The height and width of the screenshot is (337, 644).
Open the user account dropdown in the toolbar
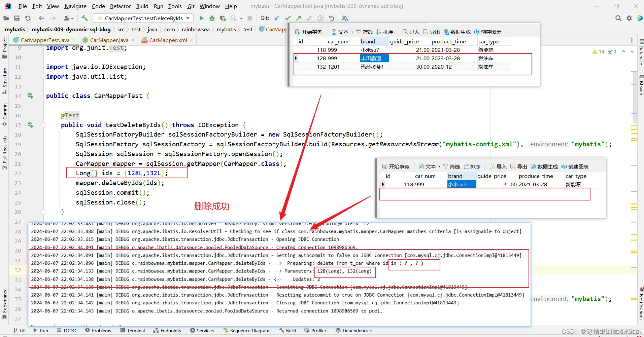click(68, 18)
